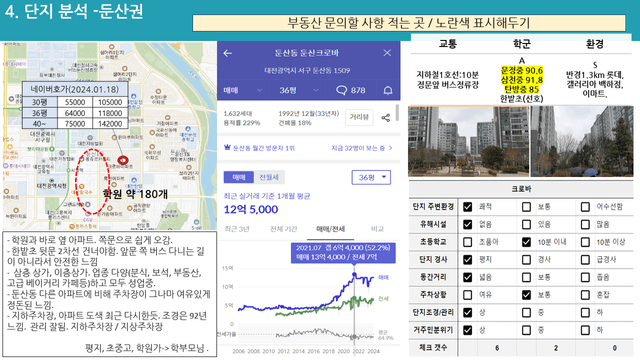Select the 비교 chart tab
The height and width of the screenshot is (360, 640).
tap(377, 229)
